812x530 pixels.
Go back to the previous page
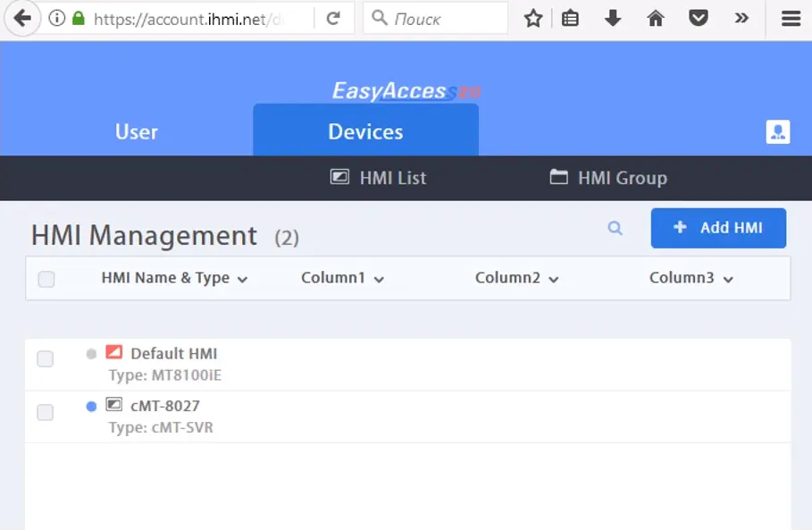coord(22,19)
